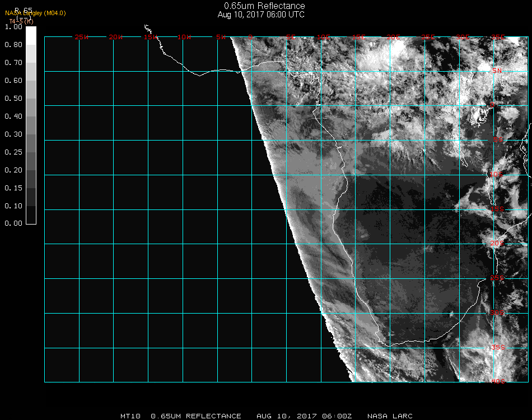Click the 15E longitude label
532x420 pixels.
(x=358, y=37)
